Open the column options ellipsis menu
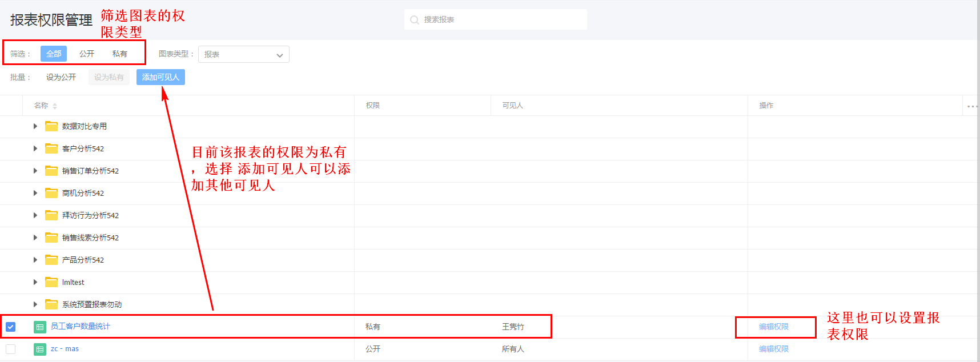This screenshot has height=362, width=980. [972, 106]
